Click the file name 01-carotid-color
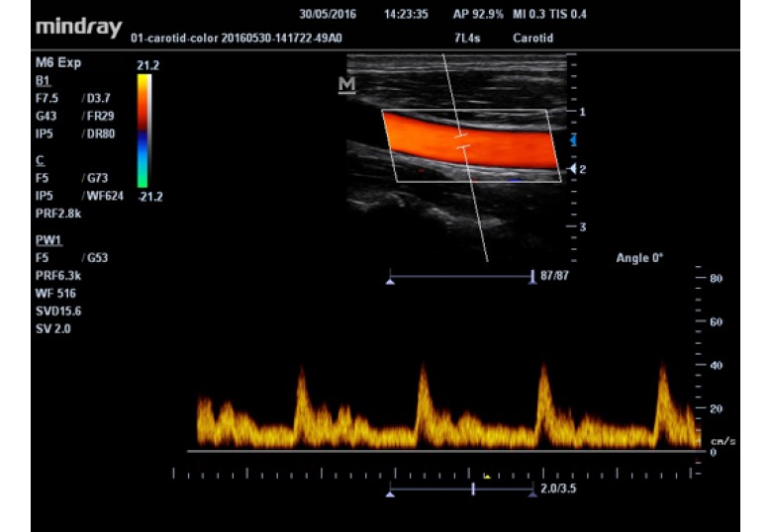 [x=237, y=38]
